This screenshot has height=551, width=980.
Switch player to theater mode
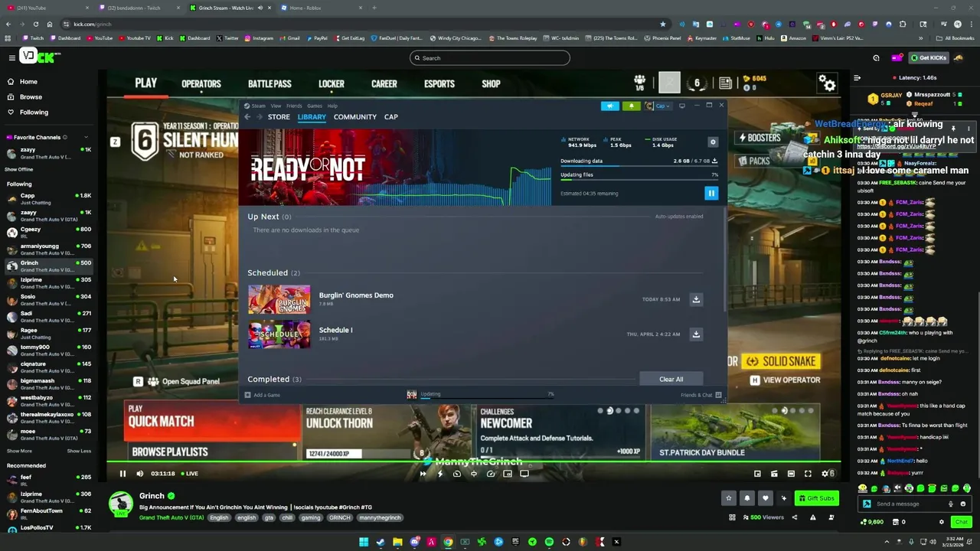coord(791,474)
